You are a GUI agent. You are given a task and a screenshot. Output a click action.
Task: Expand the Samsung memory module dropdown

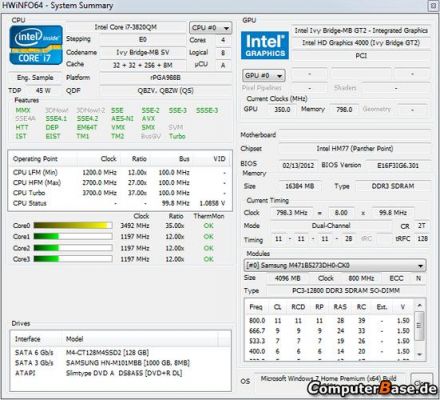pyautogui.click(x=335, y=266)
